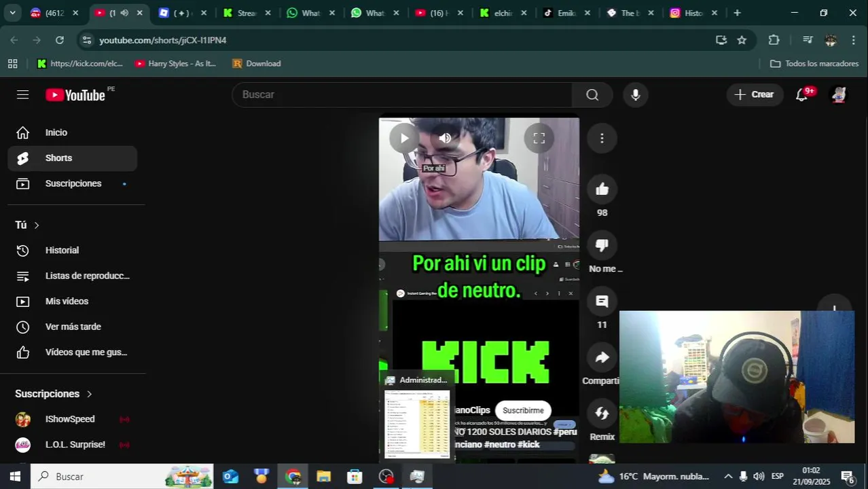This screenshot has width=868, height=489.
Task: Switch to the elchi Kick tab
Action: 503,13
